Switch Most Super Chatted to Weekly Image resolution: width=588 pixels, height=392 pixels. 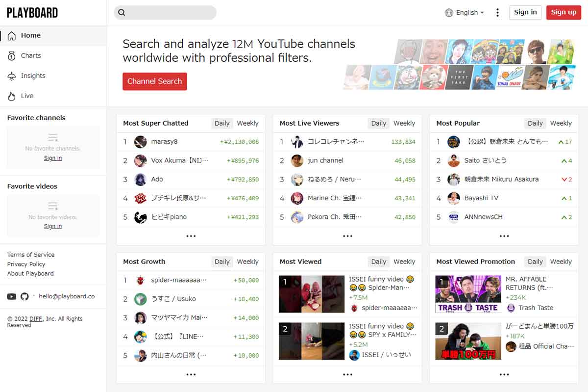click(247, 123)
